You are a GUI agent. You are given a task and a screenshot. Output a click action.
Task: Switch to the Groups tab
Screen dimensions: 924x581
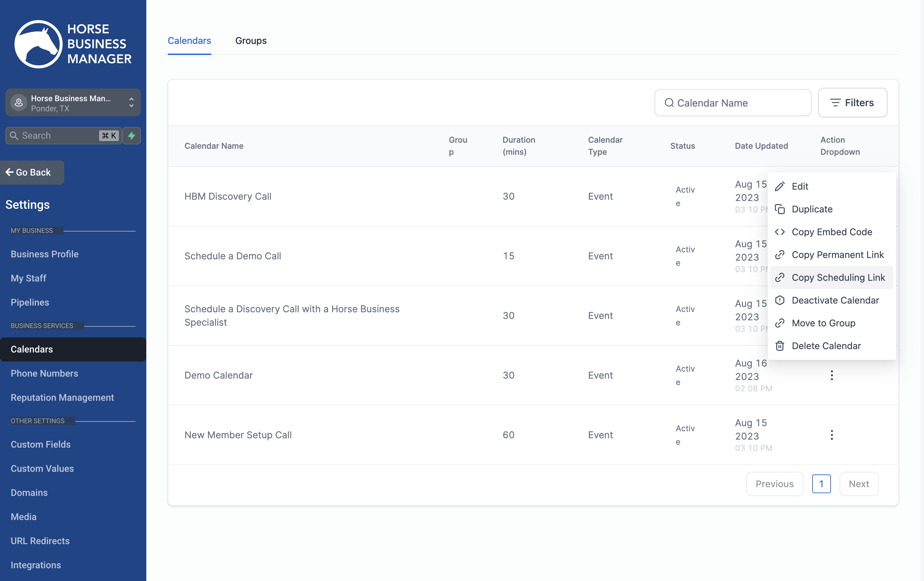click(x=251, y=41)
